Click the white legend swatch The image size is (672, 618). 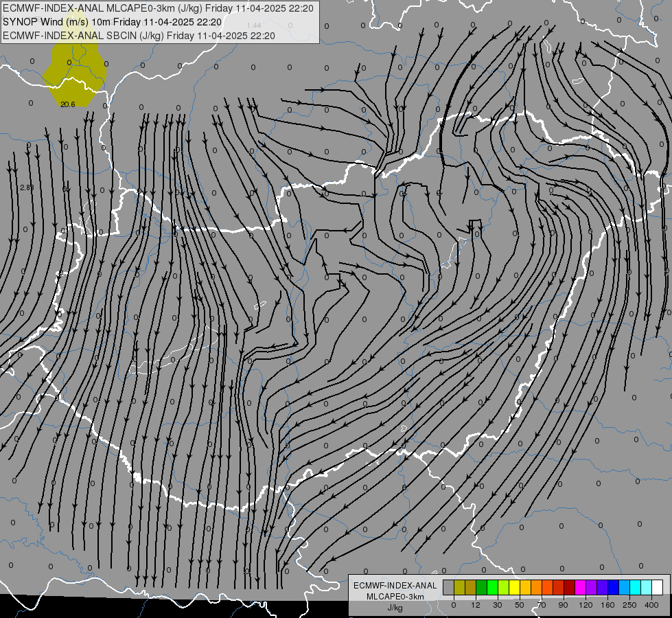(x=658, y=587)
